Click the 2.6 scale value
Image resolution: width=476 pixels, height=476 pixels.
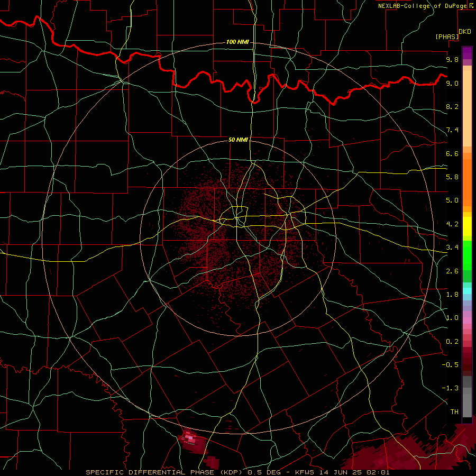point(452,271)
